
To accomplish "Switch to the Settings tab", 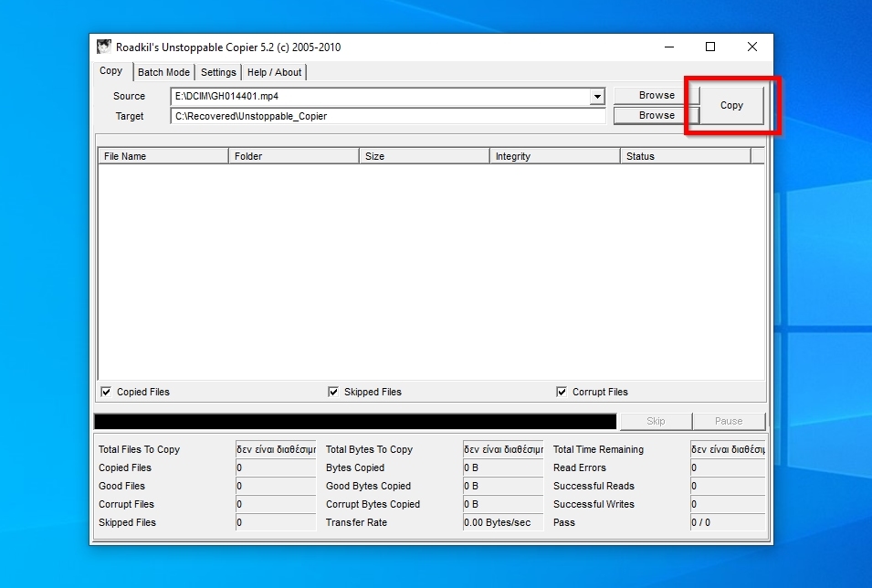I will coord(218,72).
